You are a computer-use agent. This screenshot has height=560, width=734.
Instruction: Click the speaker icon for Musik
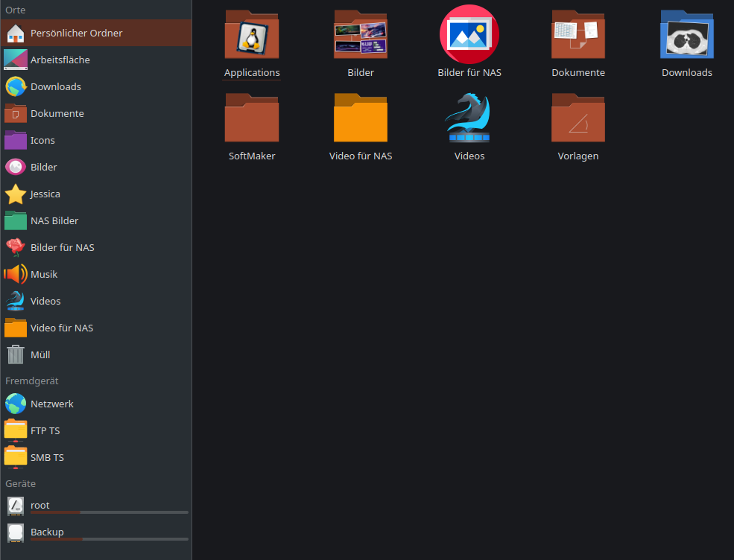pyautogui.click(x=16, y=274)
